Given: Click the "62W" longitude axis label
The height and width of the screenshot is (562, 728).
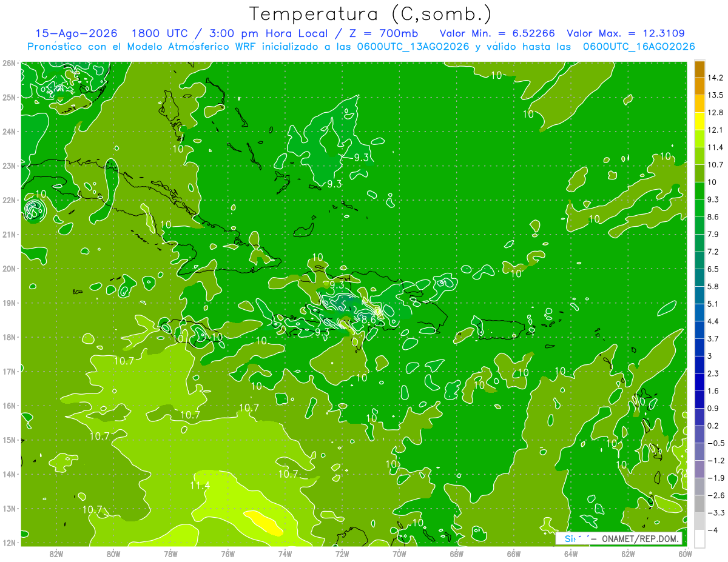Looking at the screenshot, I should coord(628,553).
